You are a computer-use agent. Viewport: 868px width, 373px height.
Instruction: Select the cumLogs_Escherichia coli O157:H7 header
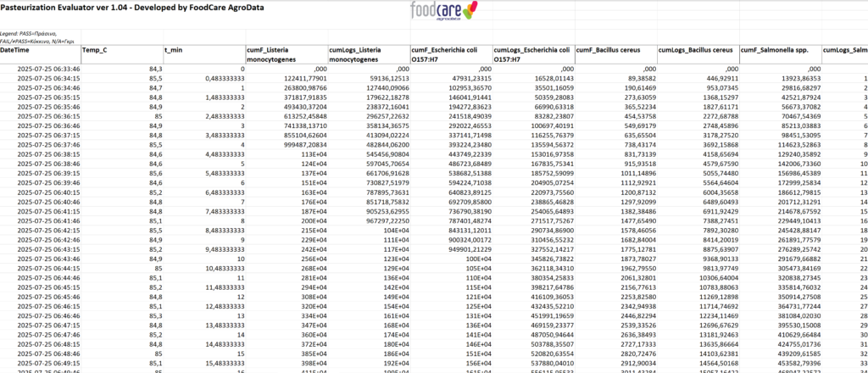[x=534, y=54]
